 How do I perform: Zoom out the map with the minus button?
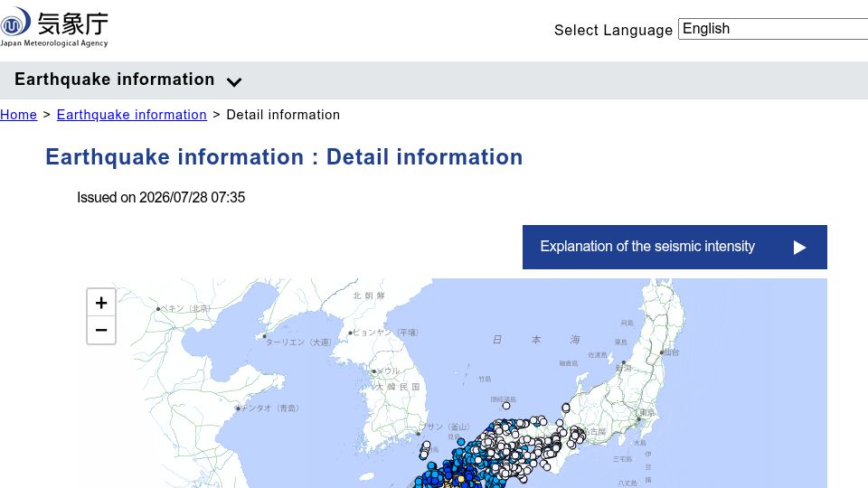pyautogui.click(x=101, y=331)
